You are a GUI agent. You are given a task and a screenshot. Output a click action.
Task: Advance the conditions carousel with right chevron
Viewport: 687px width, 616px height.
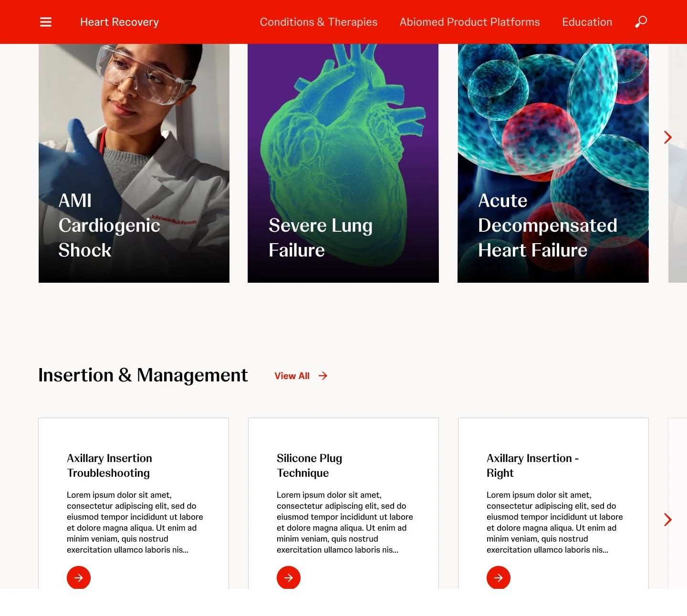[x=668, y=137]
